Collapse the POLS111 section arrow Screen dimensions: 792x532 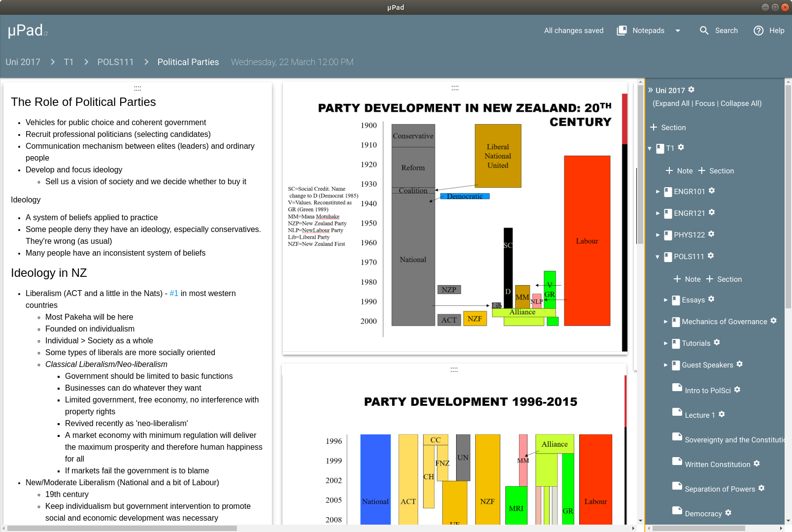pos(658,257)
